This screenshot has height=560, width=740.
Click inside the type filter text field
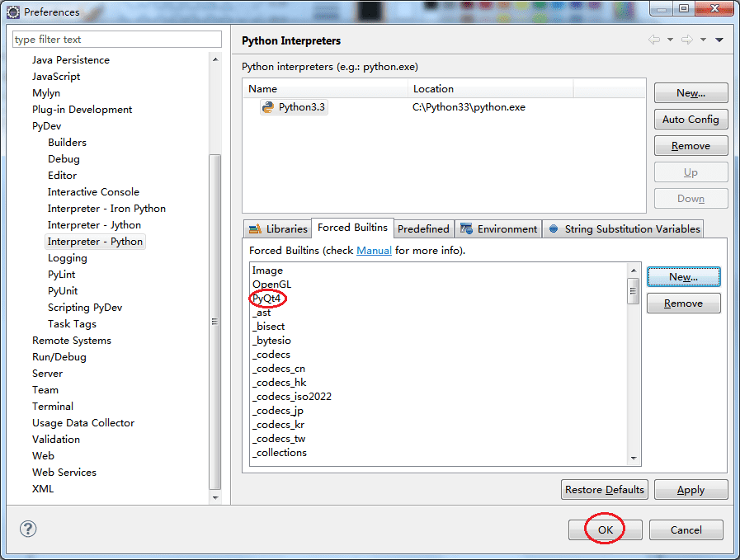[x=115, y=39]
